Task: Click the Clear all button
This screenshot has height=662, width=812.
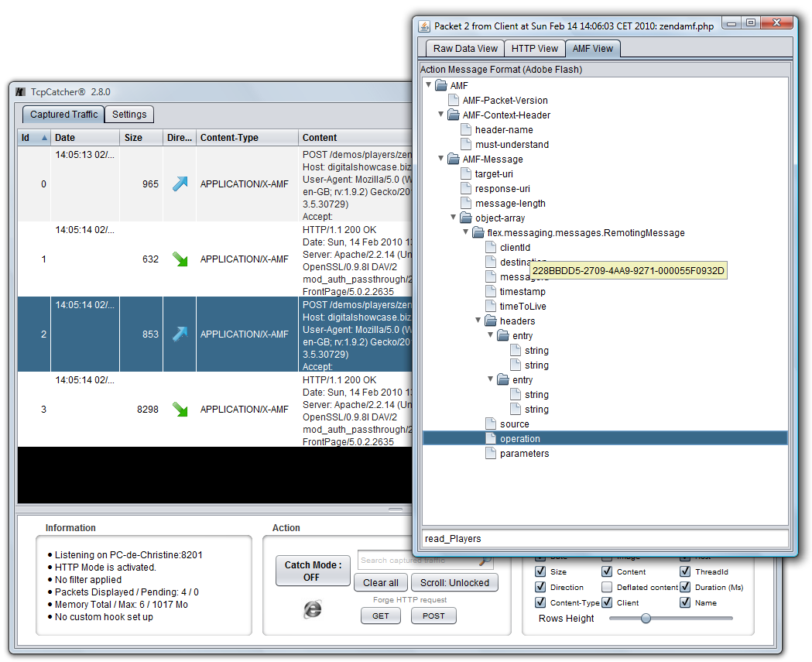Action: pos(381,583)
